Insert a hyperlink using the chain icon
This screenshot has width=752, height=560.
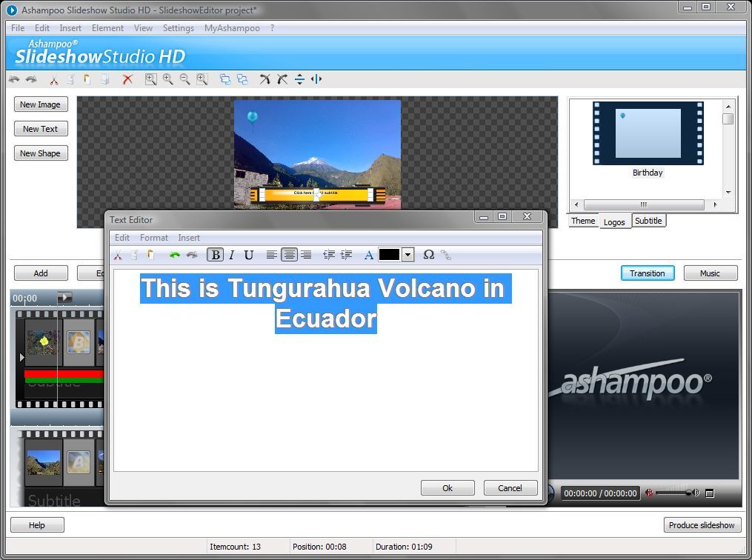[x=445, y=255]
